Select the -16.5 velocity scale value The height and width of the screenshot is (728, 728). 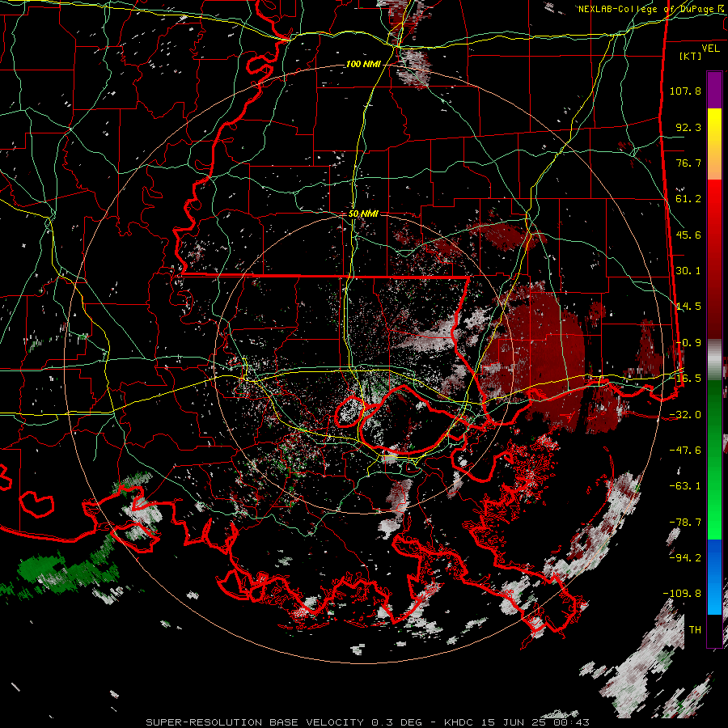[x=685, y=379]
